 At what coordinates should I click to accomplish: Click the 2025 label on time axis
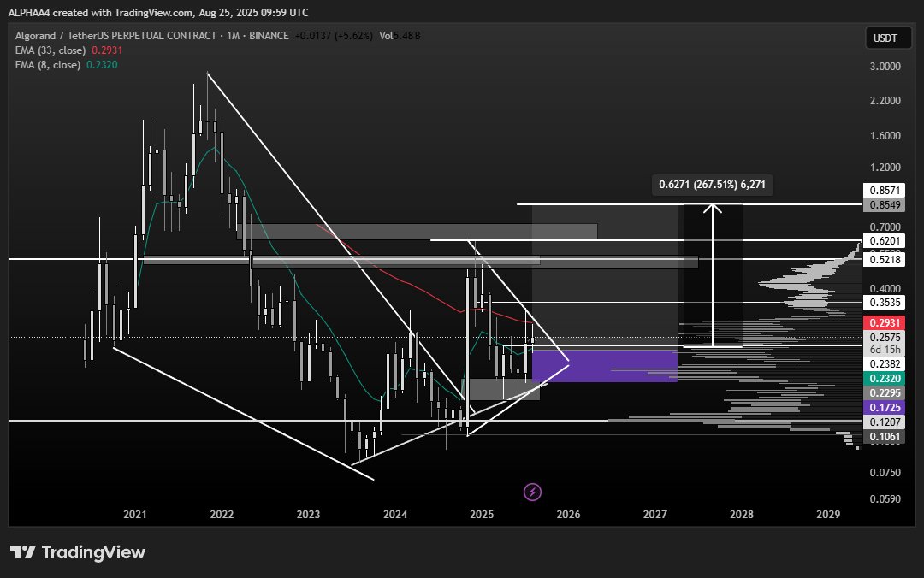482,515
